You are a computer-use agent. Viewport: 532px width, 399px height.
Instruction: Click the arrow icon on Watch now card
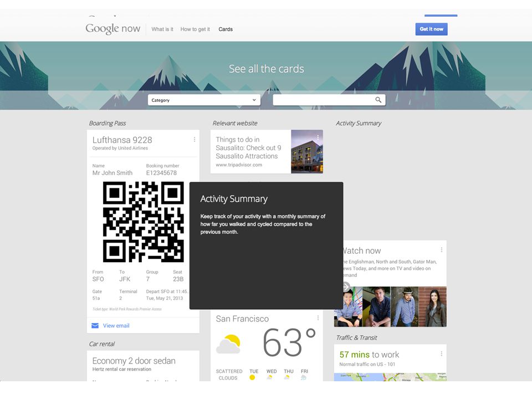coord(346,287)
